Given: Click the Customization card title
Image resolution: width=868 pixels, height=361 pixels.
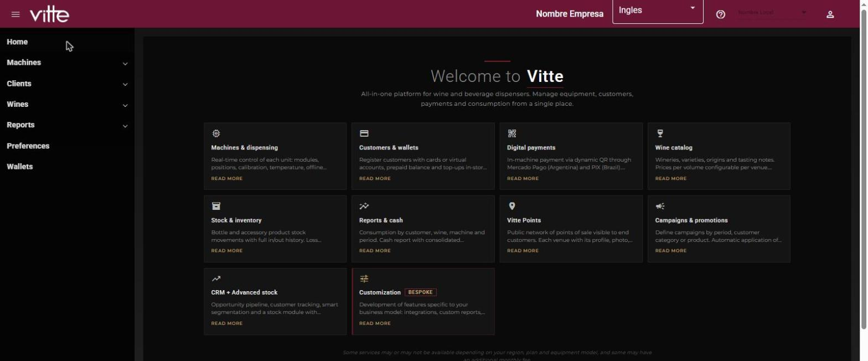Looking at the screenshot, I should point(380,292).
